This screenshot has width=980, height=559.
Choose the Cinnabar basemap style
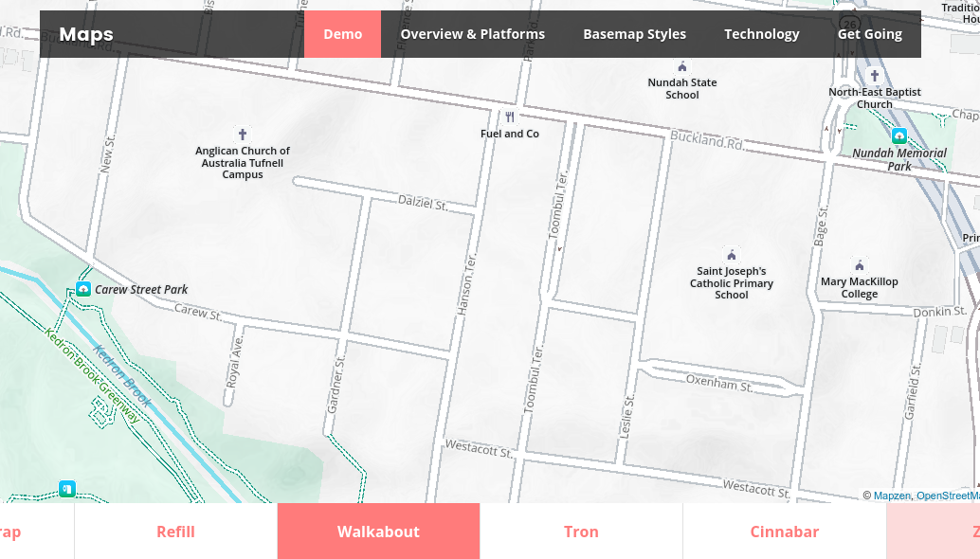(x=784, y=532)
